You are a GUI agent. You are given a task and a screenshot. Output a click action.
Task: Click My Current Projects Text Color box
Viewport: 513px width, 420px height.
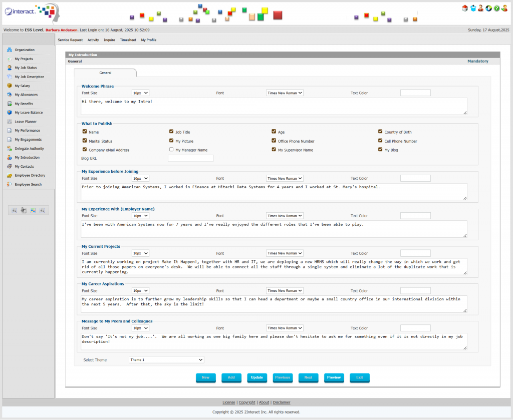coord(415,253)
